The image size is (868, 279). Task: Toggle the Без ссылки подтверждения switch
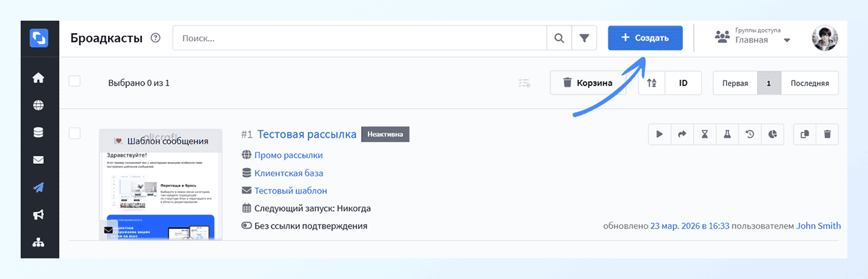pos(247,226)
